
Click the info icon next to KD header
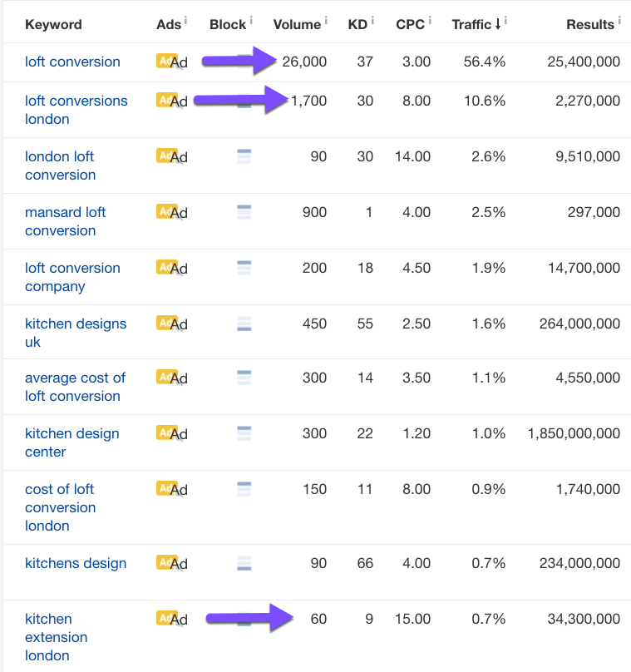click(372, 20)
